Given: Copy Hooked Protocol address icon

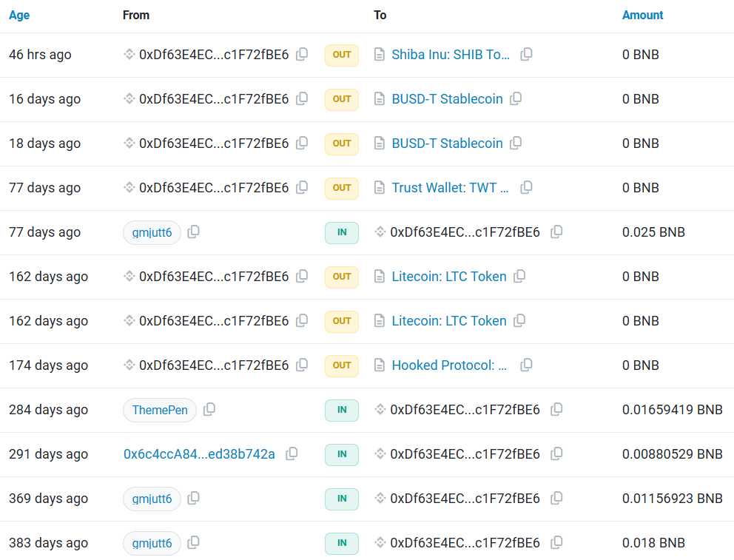Looking at the screenshot, I should [526, 365].
